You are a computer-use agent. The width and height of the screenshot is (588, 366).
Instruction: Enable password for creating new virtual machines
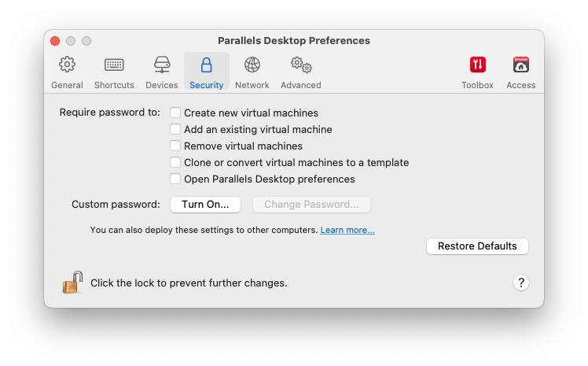tap(175, 113)
